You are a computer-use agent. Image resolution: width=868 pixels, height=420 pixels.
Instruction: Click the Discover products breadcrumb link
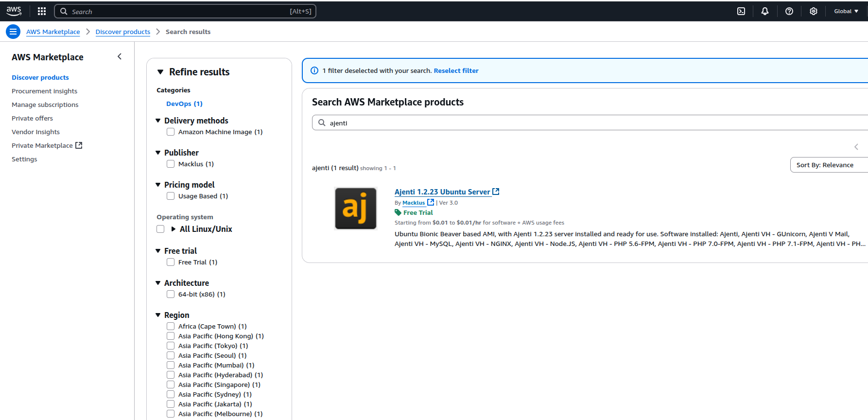coord(123,32)
